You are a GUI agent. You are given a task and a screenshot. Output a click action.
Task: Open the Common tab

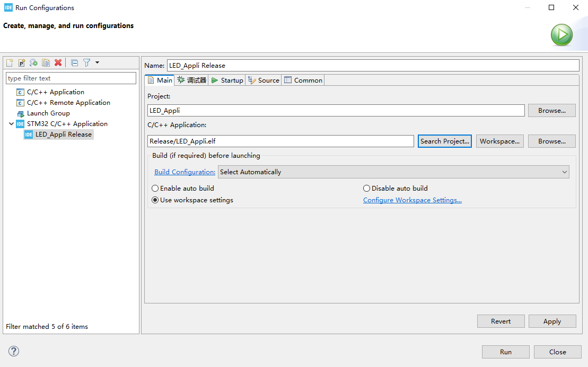tap(303, 80)
